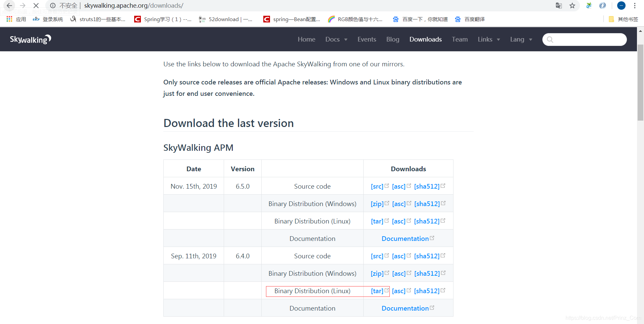644x324 pixels.
Task: Open the Google Translate page icon
Action: (559, 6)
